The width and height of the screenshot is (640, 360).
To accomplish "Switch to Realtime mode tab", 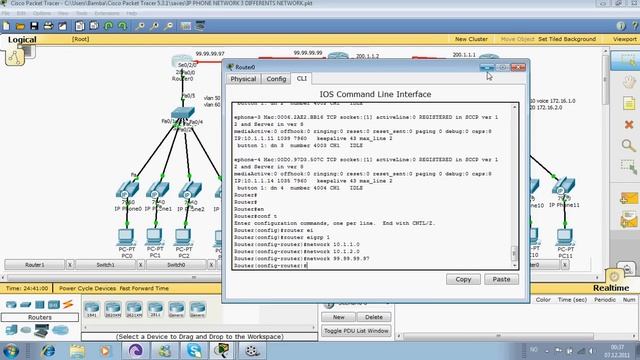I will tap(611, 288).
